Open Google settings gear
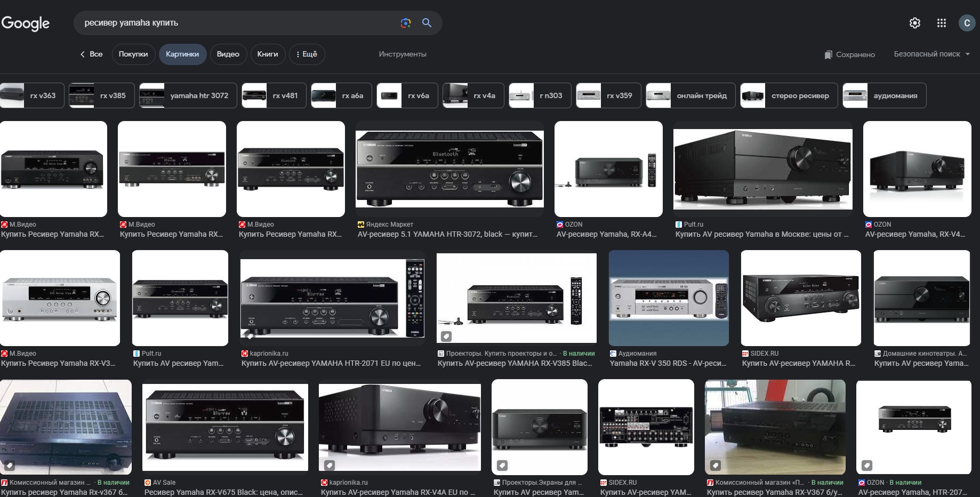 point(915,23)
